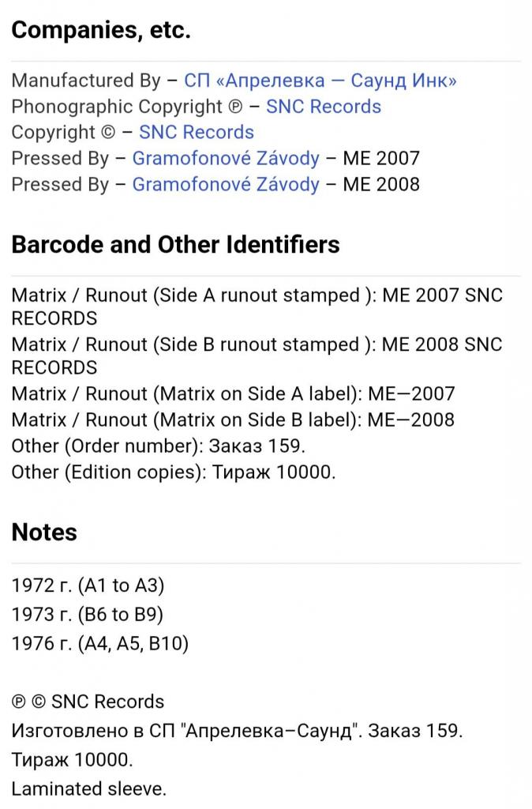Image resolution: width=532 pixels, height=809 pixels.
Task: Open Gramofonové Závody link for ME 2007
Action: 226,158
